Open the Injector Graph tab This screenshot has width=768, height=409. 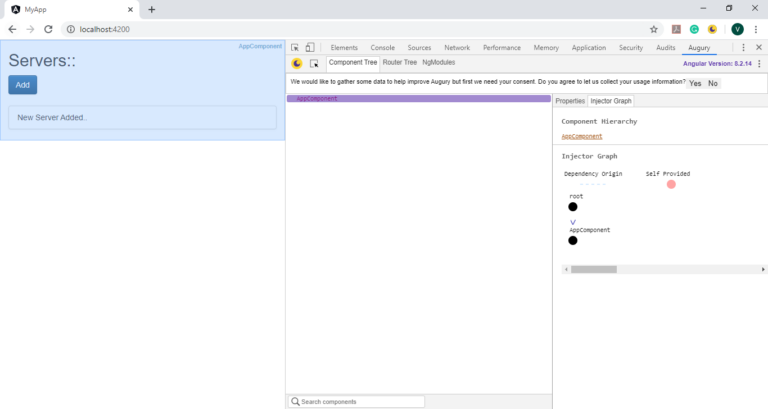[610, 101]
